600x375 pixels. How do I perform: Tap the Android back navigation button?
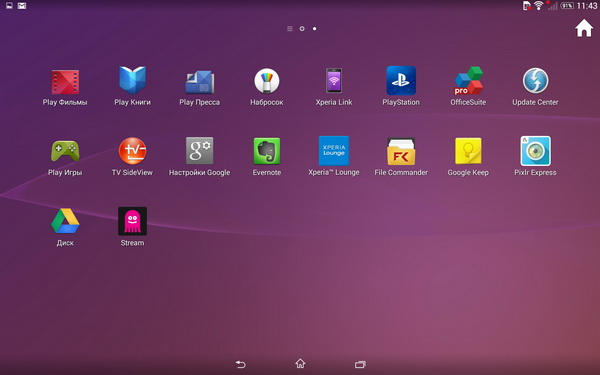click(240, 364)
